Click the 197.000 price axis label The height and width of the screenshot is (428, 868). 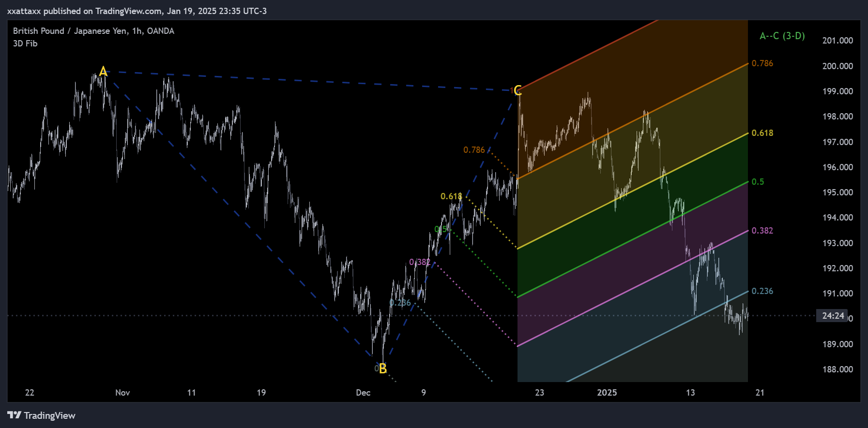(x=838, y=142)
